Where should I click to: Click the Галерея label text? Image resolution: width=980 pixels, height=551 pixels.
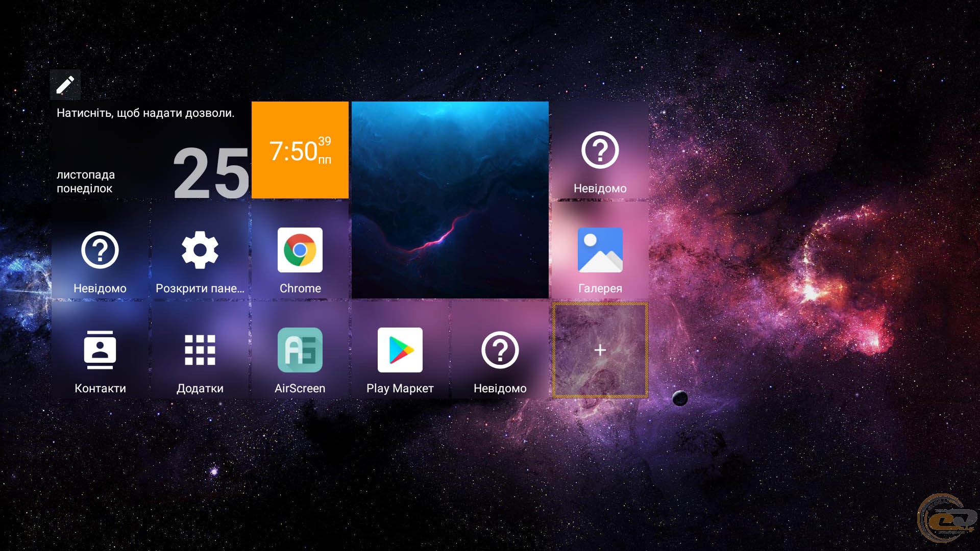tap(600, 288)
